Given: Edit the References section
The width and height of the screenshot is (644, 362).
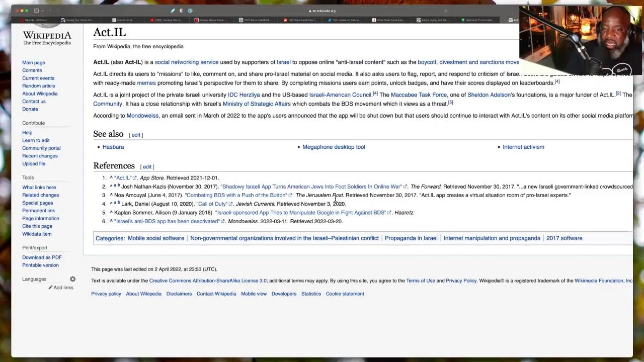Looking at the screenshot, I should [147, 167].
